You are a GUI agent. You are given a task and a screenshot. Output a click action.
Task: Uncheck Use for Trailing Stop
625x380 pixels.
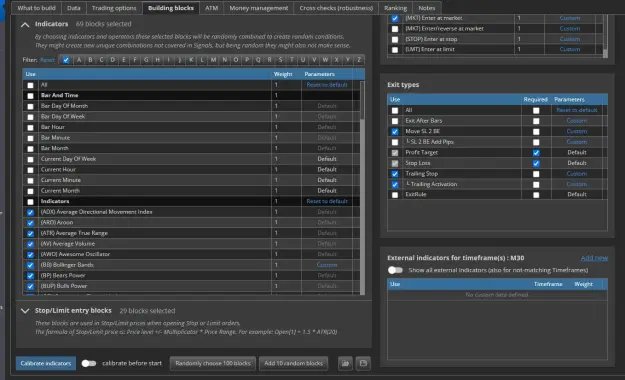[395, 174]
